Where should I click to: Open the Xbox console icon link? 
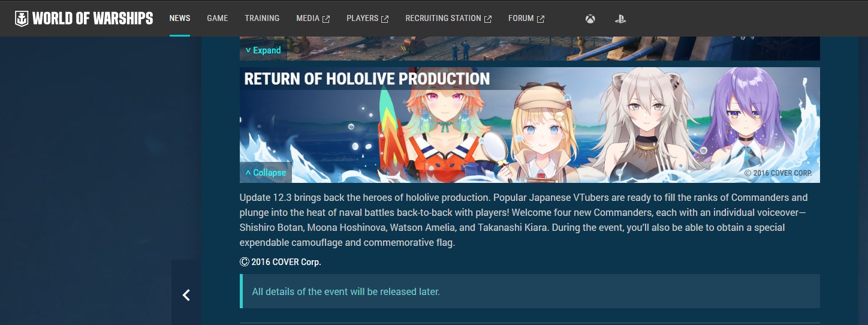(x=590, y=19)
